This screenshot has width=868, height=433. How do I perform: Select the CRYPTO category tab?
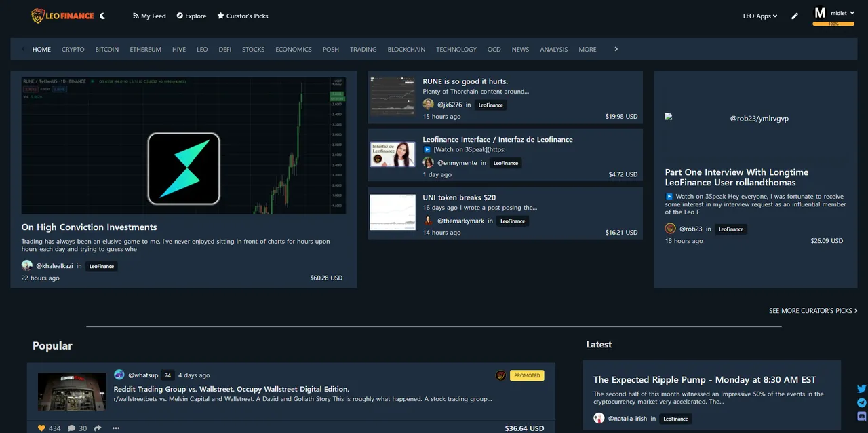coord(73,49)
